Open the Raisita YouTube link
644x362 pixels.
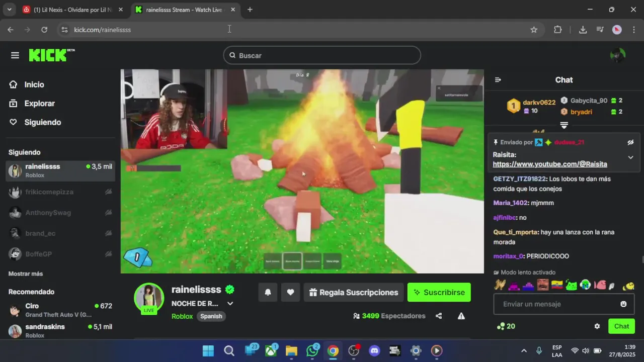pyautogui.click(x=550, y=164)
